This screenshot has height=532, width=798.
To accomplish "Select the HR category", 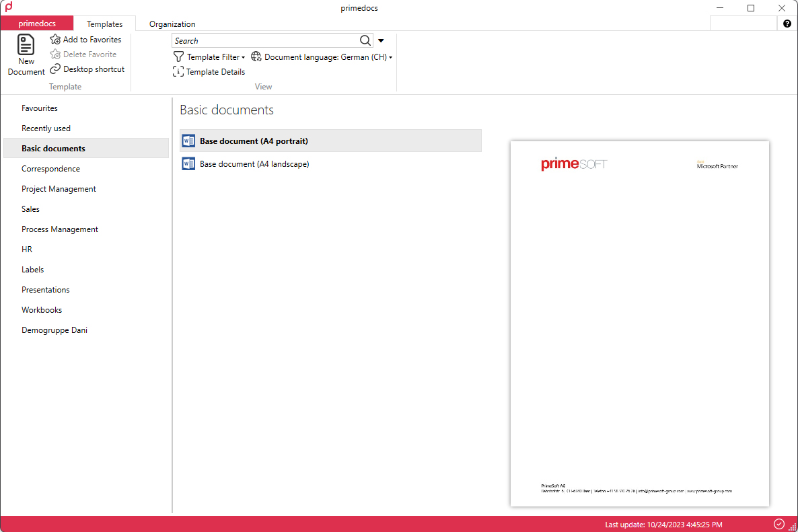I will point(27,249).
